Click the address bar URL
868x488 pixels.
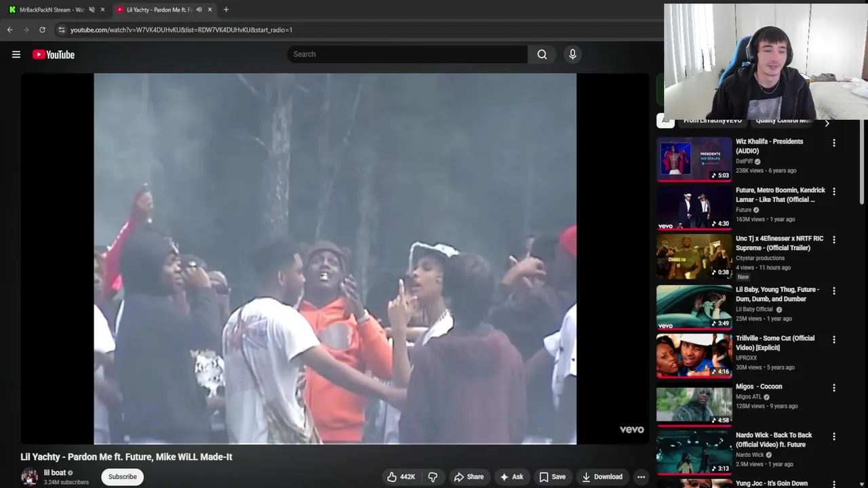point(181,30)
